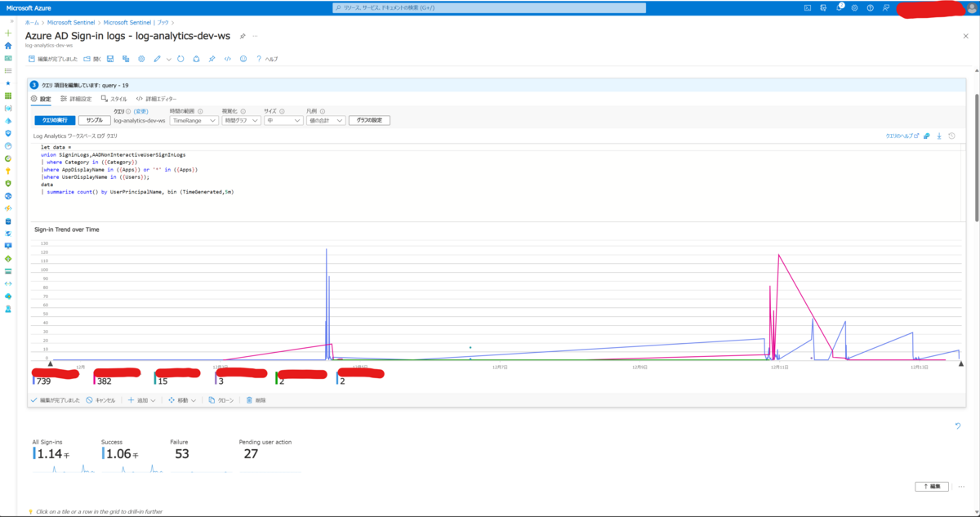Open the サイズ size dropdown
The image size is (980, 517).
pos(283,120)
